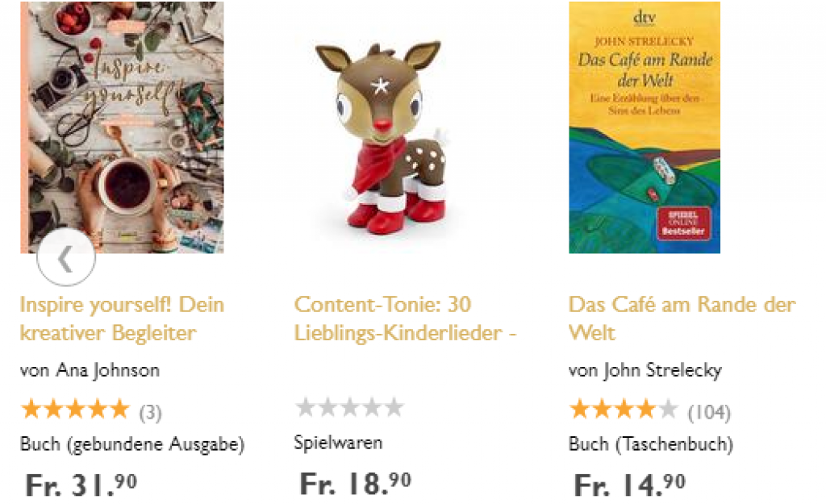The width and height of the screenshot is (826, 504).
Task: Click the Fr. 31.90 price
Action: pyautogui.click(x=81, y=485)
